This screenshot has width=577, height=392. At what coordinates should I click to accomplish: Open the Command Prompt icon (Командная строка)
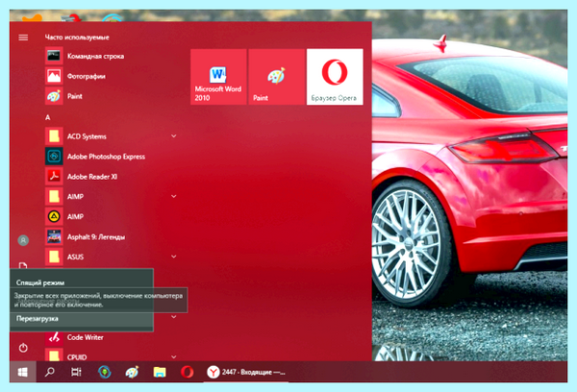[54, 56]
